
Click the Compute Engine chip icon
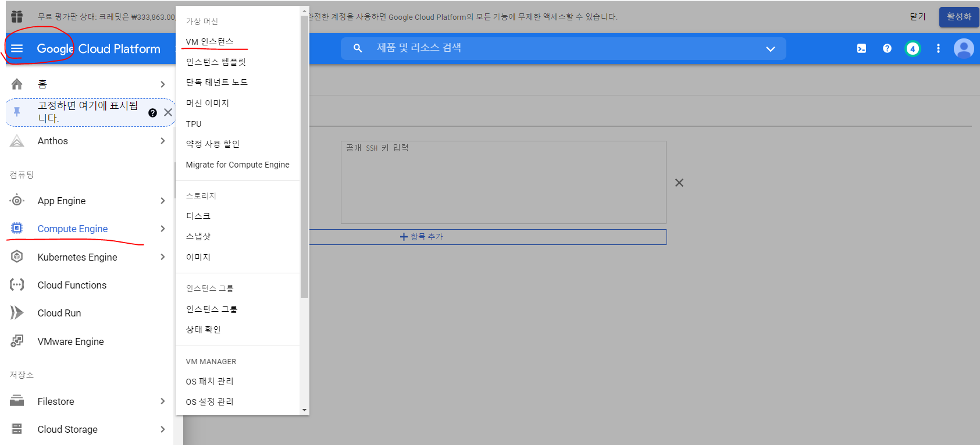17,228
